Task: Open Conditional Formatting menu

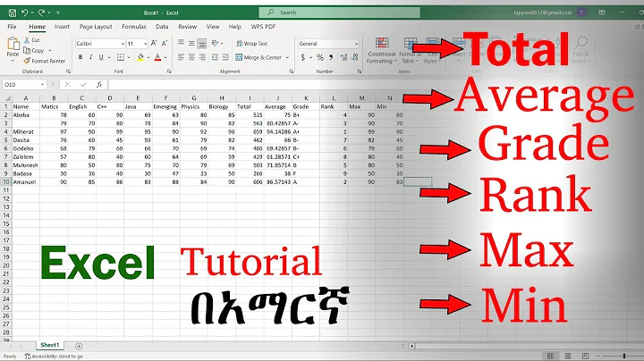Action: coord(382,50)
